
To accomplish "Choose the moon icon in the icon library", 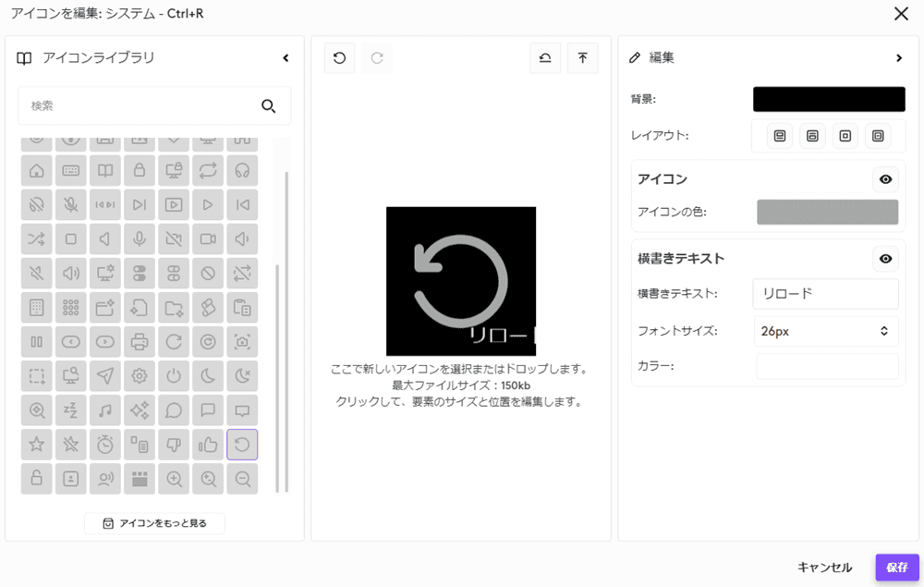I will pos(208,375).
